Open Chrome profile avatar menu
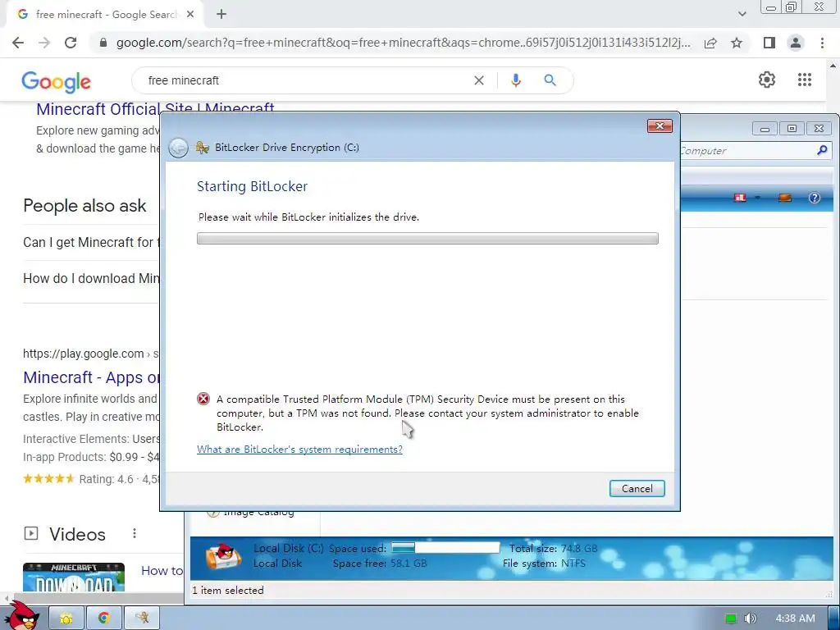This screenshot has width=840, height=630. (x=796, y=43)
